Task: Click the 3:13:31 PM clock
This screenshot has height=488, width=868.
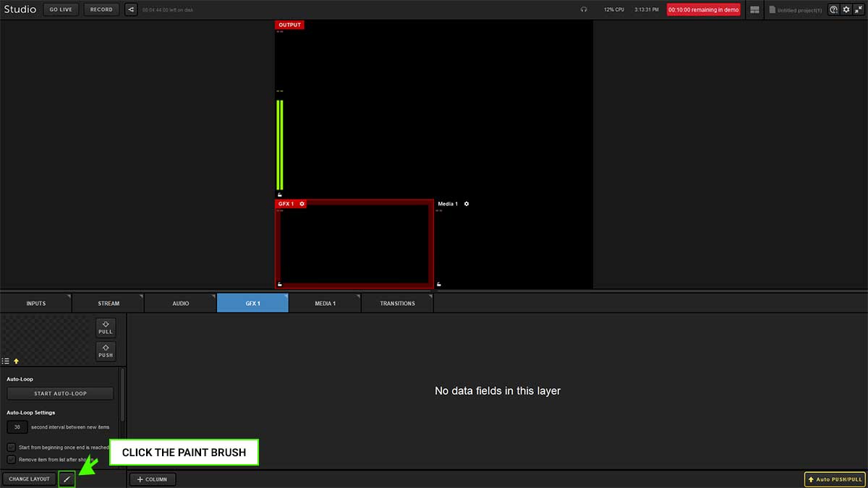Action: [x=647, y=10]
